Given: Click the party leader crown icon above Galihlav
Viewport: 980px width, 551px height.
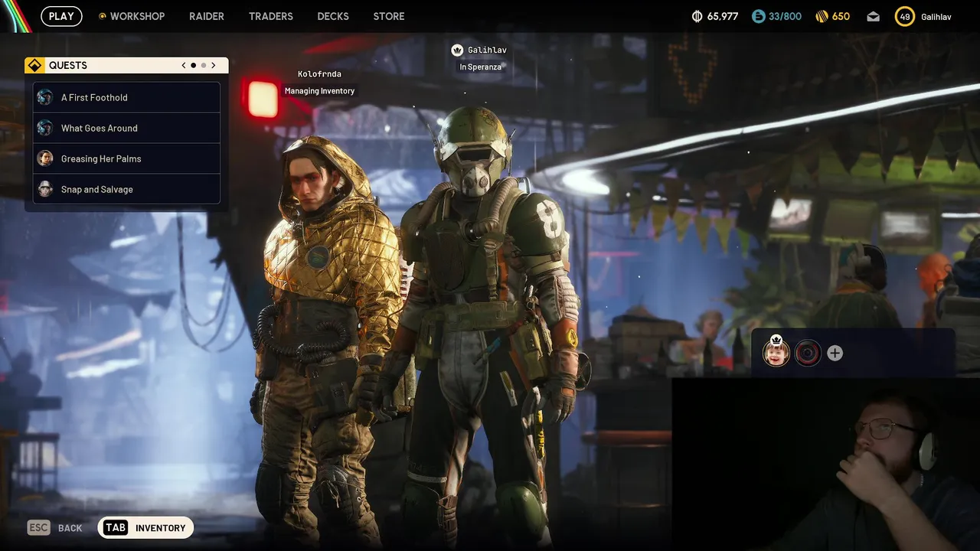Looking at the screenshot, I should tap(457, 50).
